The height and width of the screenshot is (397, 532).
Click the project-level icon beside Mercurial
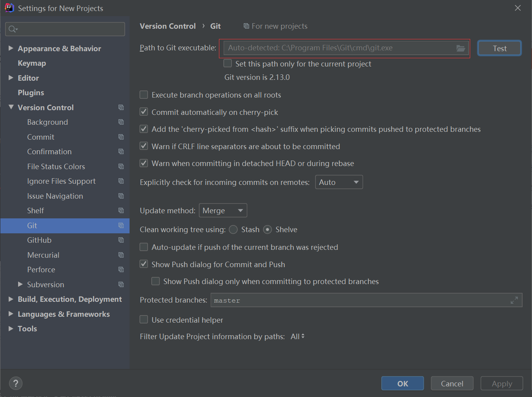pos(121,255)
